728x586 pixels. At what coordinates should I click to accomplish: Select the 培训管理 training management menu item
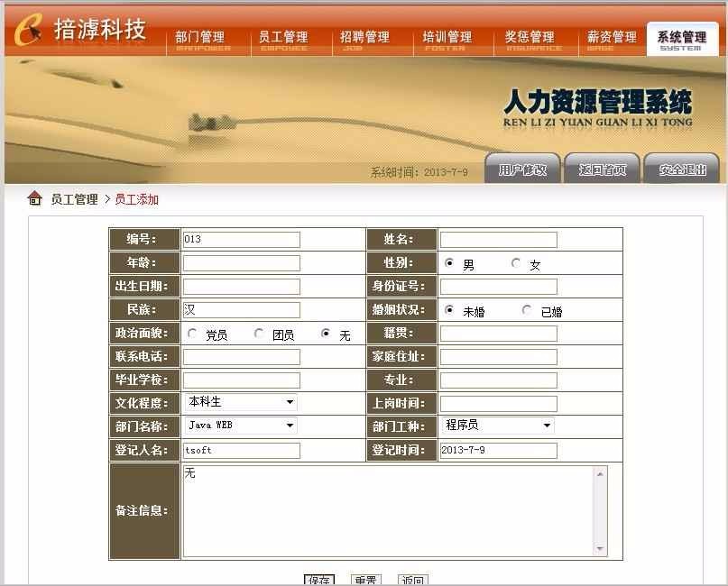click(447, 36)
